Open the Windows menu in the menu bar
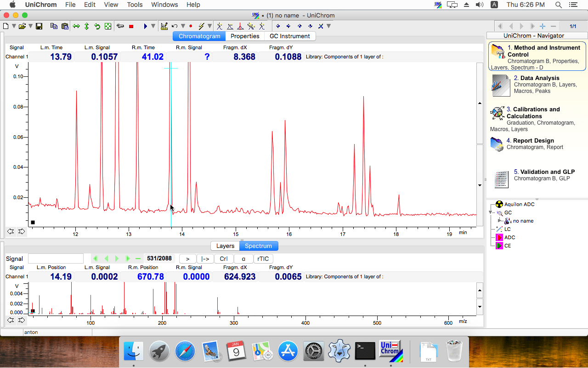The height and width of the screenshot is (368, 588). tap(164, 5)
